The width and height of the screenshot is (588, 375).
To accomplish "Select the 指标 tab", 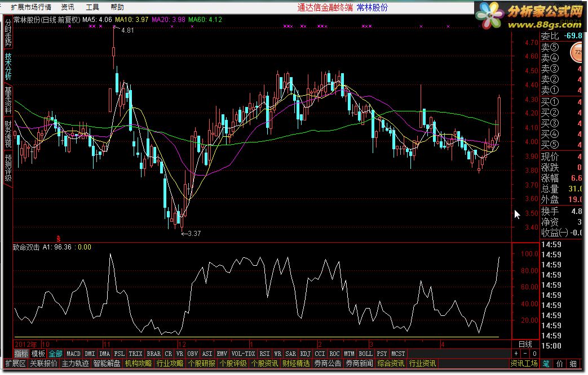I will click(x=21, y=354).
